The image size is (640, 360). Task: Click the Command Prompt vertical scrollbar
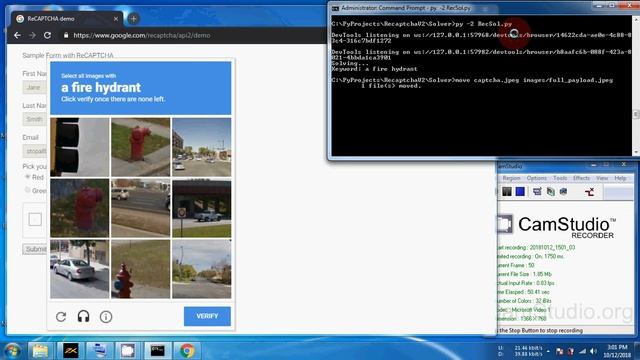tap(636, 86)
